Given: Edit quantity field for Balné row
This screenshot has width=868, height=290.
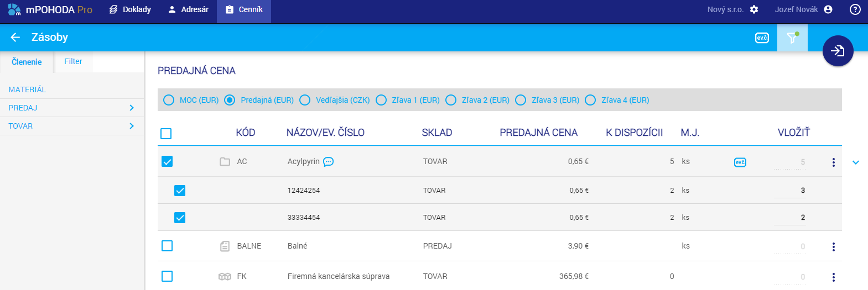Looking at the screenshot, I should 790,247.
